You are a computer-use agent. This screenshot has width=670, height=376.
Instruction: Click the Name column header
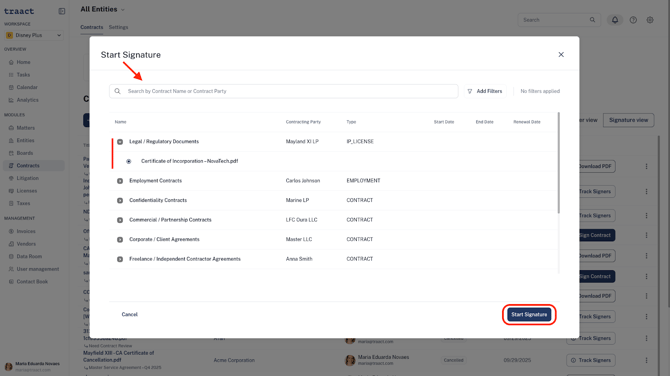[120, 122]
